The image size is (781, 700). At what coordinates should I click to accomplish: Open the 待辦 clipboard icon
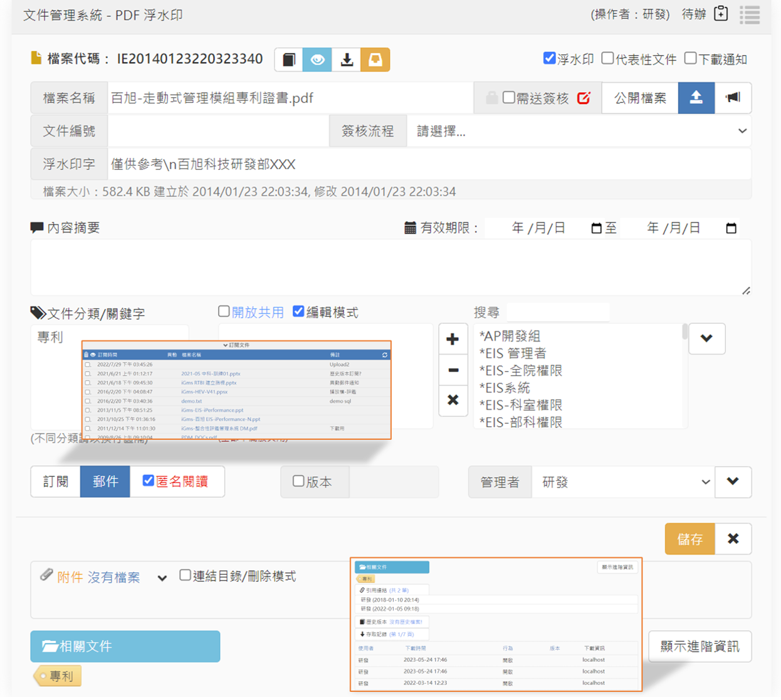[x=721, y=14]
